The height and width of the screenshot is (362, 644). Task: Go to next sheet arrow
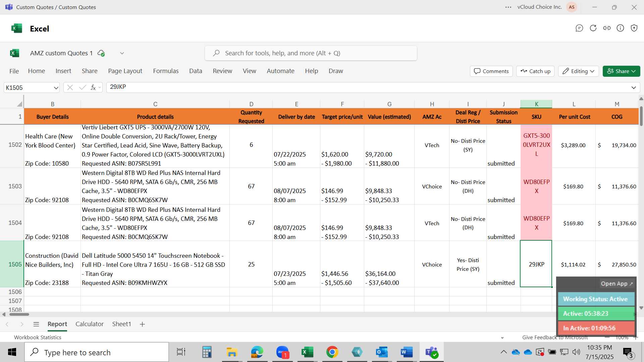click(22, 324)
